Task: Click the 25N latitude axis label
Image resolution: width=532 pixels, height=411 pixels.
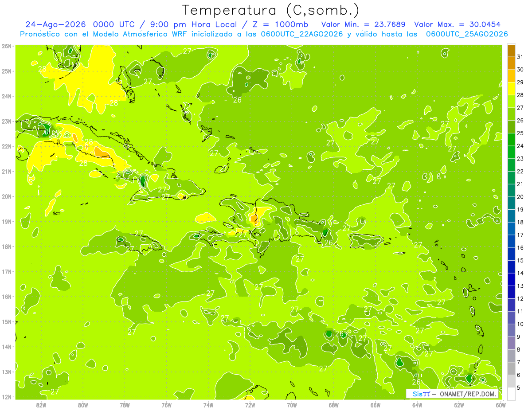Action: (7, 71)
